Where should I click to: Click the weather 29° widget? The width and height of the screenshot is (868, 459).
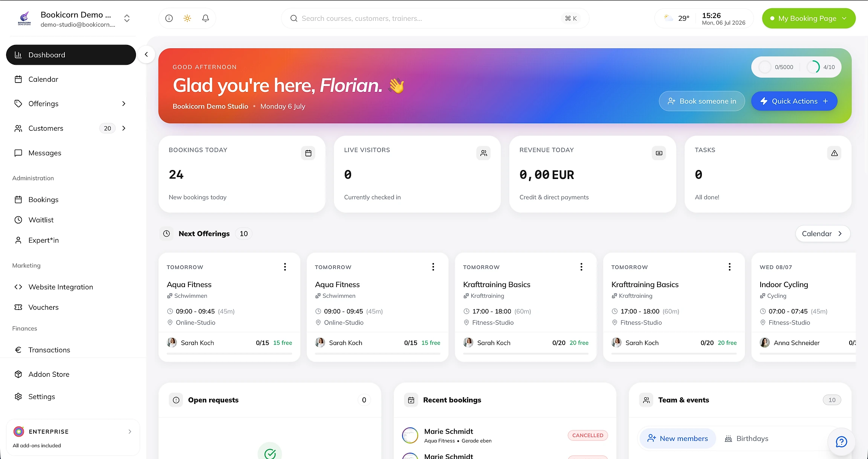(677, 18)
